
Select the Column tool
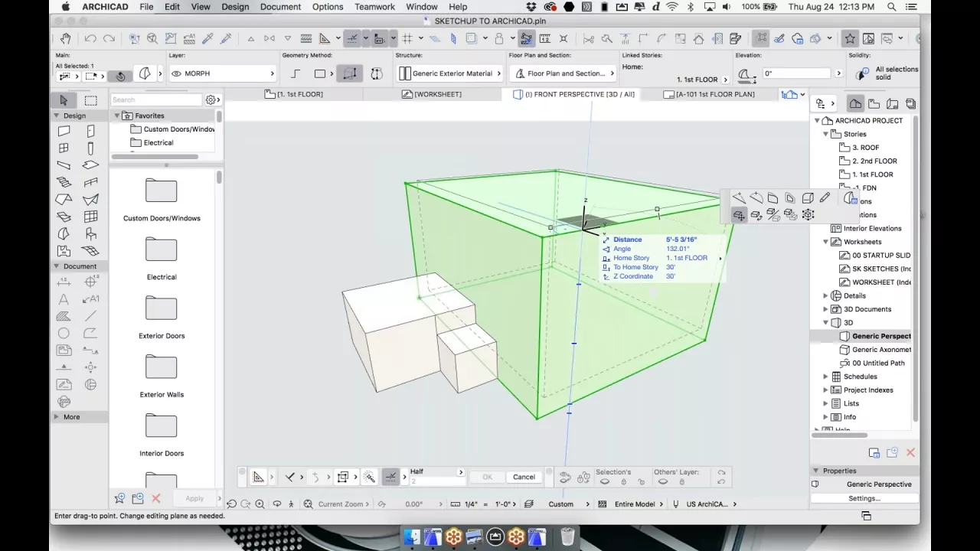[x=90, y=148]
